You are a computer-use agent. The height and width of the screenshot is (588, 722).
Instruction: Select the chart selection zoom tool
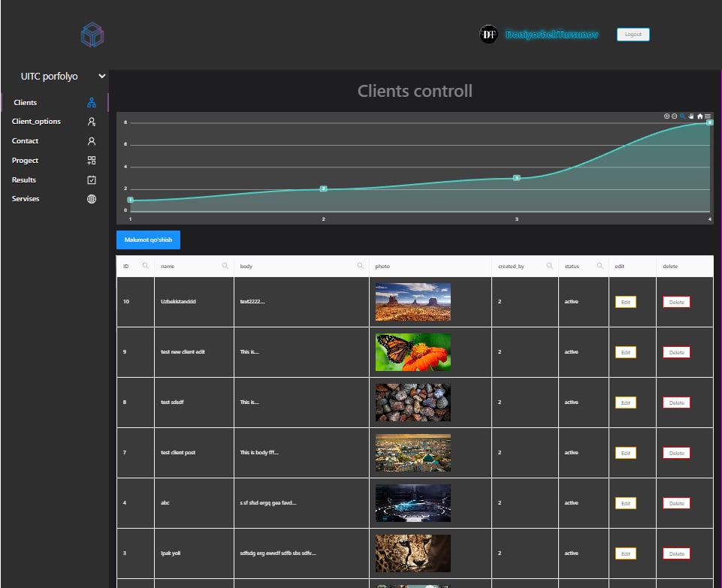tap(683, 116)
